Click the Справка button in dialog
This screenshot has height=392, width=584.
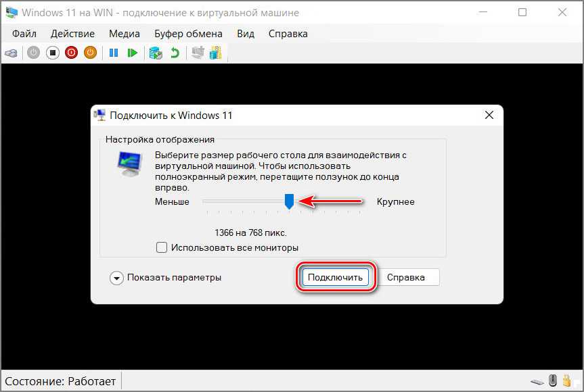[406, 277]
